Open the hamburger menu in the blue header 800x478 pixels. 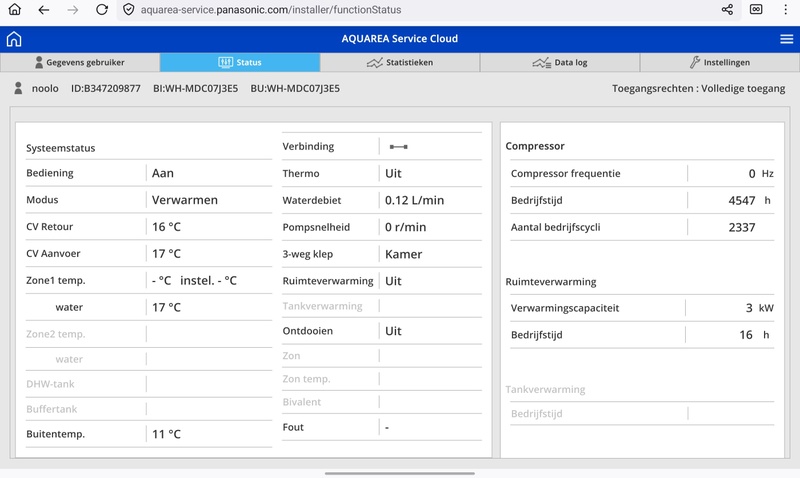coord(786,39)
